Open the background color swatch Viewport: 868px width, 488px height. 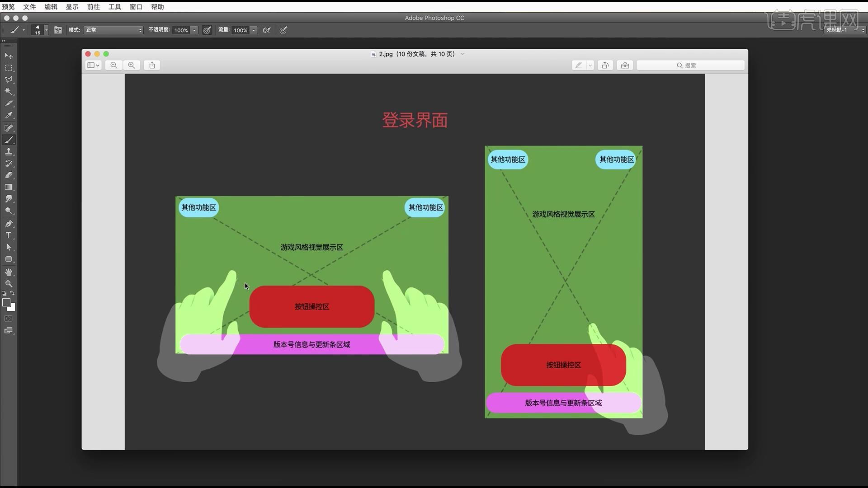tap(13, 309)
